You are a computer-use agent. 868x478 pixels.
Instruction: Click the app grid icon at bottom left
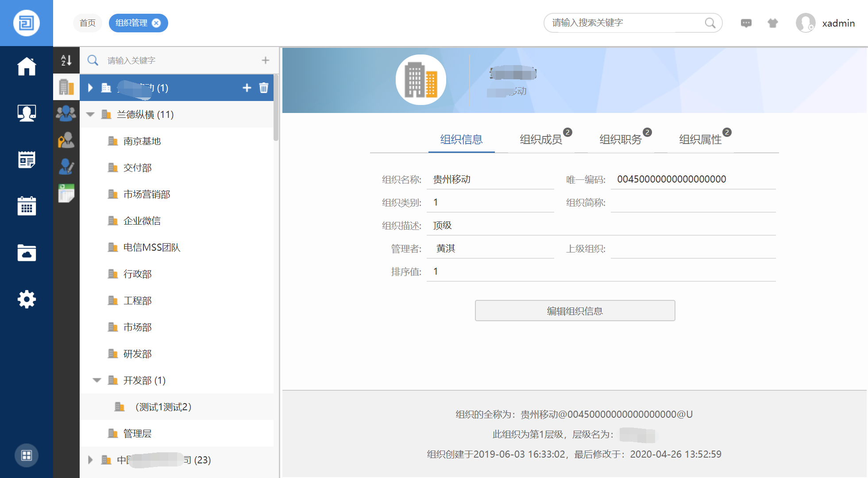[x=27, y=455]
